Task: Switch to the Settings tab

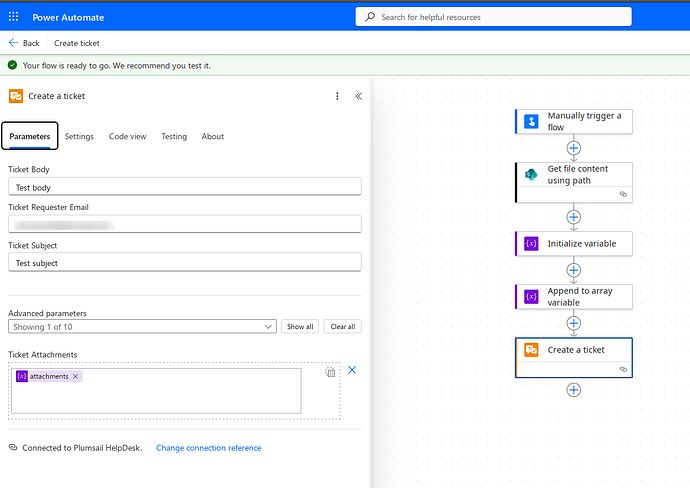Action: click(x=79, y=136)
